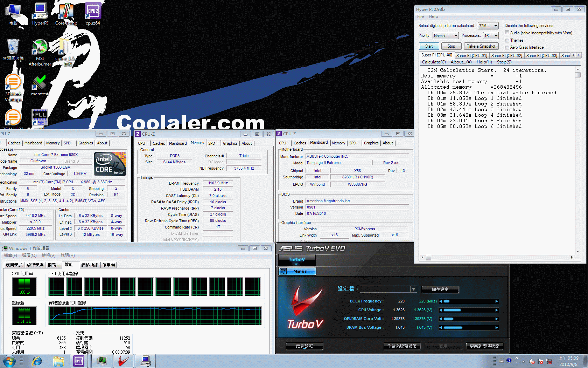The width and height of the screenshot is (588, 368).
Task: Open the pi digits 32M dropdown
Action: (488, 26)
